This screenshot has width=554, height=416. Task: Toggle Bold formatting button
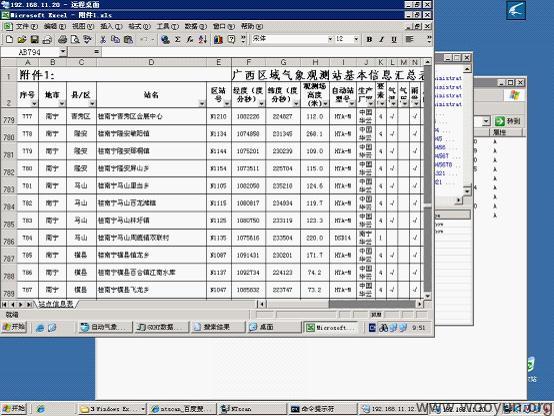369,39
